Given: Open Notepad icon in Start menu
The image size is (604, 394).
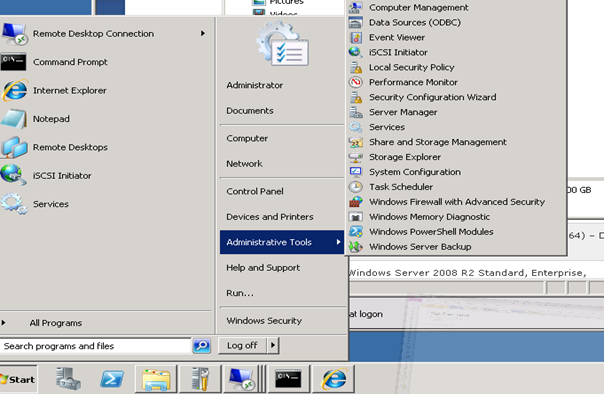Looking at the screenshot, I should 14,119.
